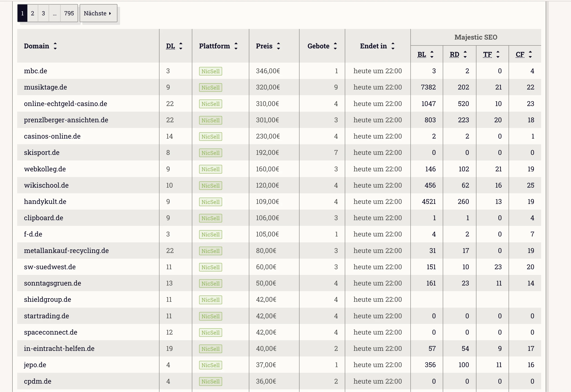Sort by Gebote column sort arrows

pyautogui.click(x=335, y=46)
